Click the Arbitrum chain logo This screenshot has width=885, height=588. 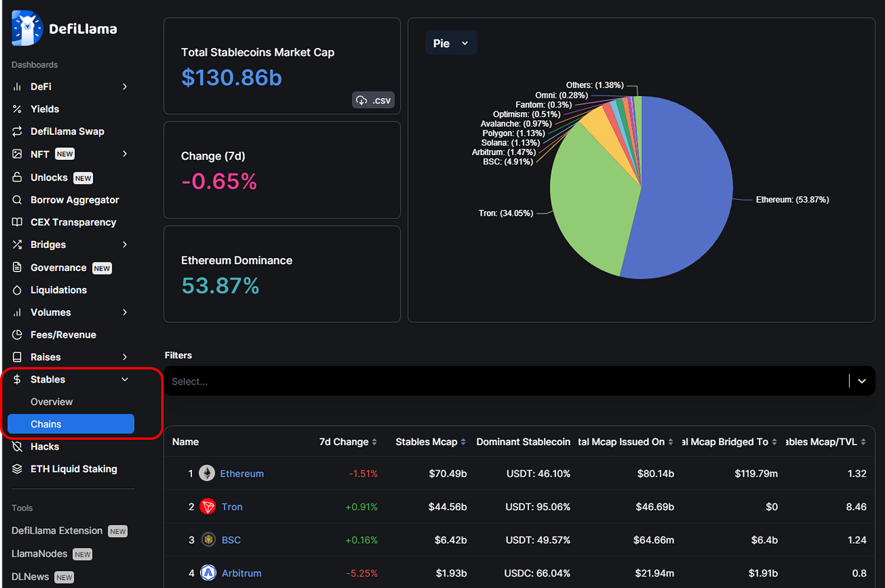pyautogui.click(x=208, y=573)
